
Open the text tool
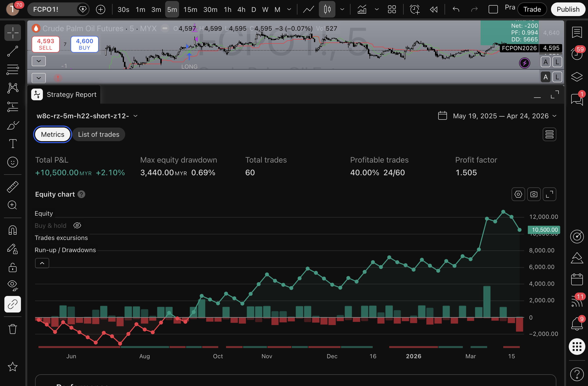point(12,144)
